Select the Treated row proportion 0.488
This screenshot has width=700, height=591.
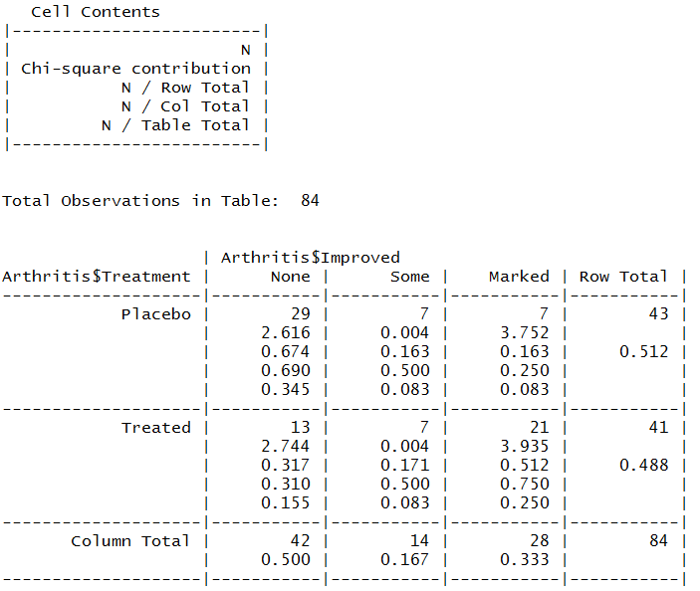(x=643, y=466)
